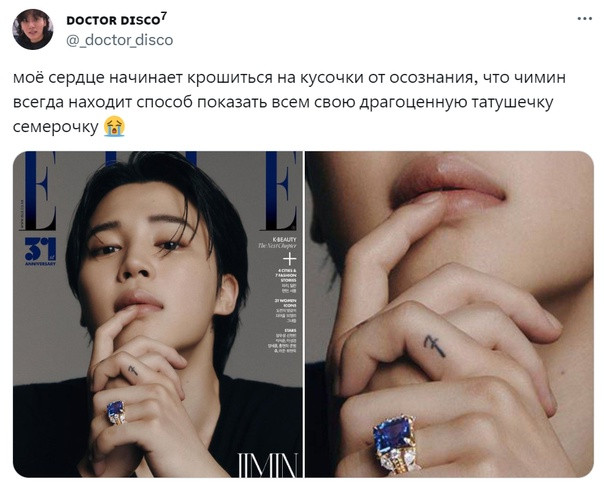
Task: Open the left ELLE cover image
Action: point(158,314)
